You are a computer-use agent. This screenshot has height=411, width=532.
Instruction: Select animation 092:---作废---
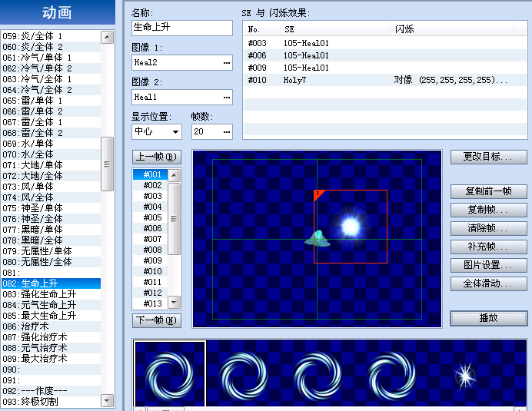[x=51, y=391]
